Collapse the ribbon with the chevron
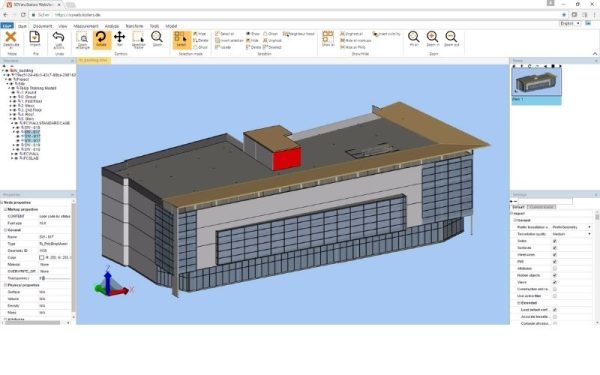Image resolution: width=600 pixels, height=375 pixels. (x=595, y=54)
